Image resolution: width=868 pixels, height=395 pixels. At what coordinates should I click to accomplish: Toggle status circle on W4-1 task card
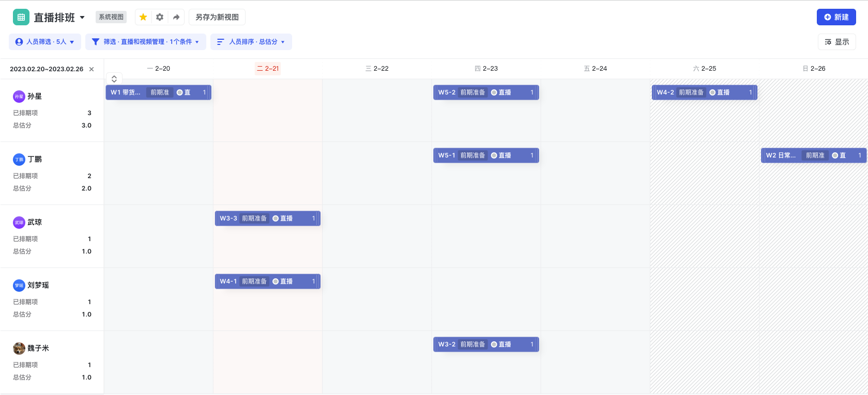pyautogui.click(x=276, y=281)
